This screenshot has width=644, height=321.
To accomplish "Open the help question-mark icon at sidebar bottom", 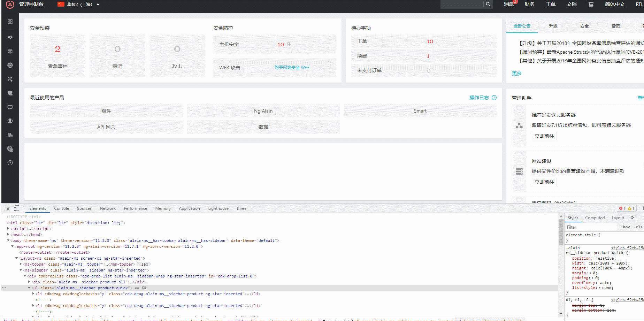I will (x=10, y=162).
